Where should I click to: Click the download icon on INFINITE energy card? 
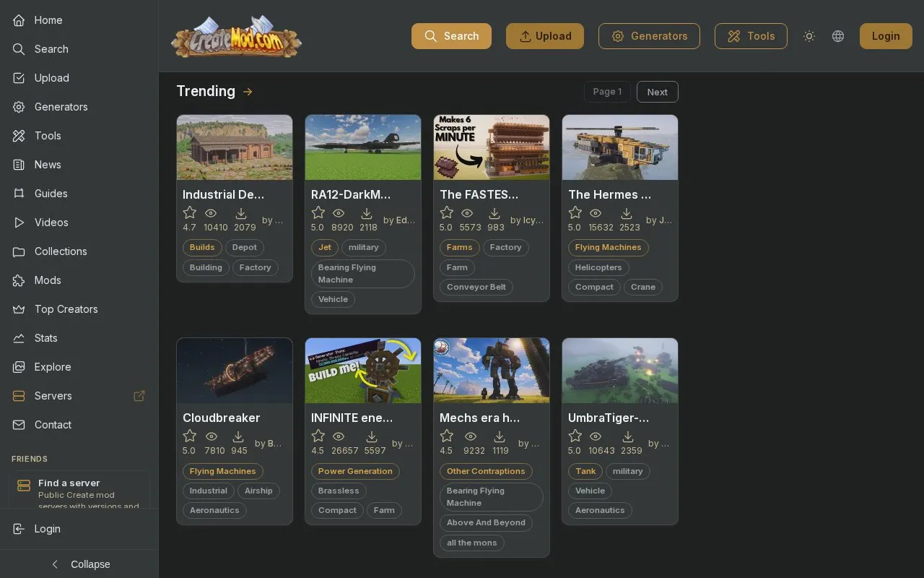pyautogui.click(x=372, y=436)
